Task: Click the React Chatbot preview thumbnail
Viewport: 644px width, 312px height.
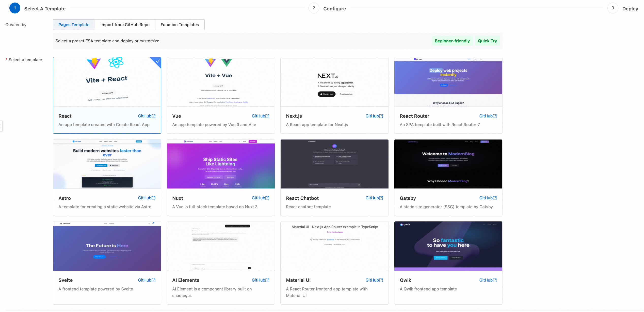Action: pos(334,164)
